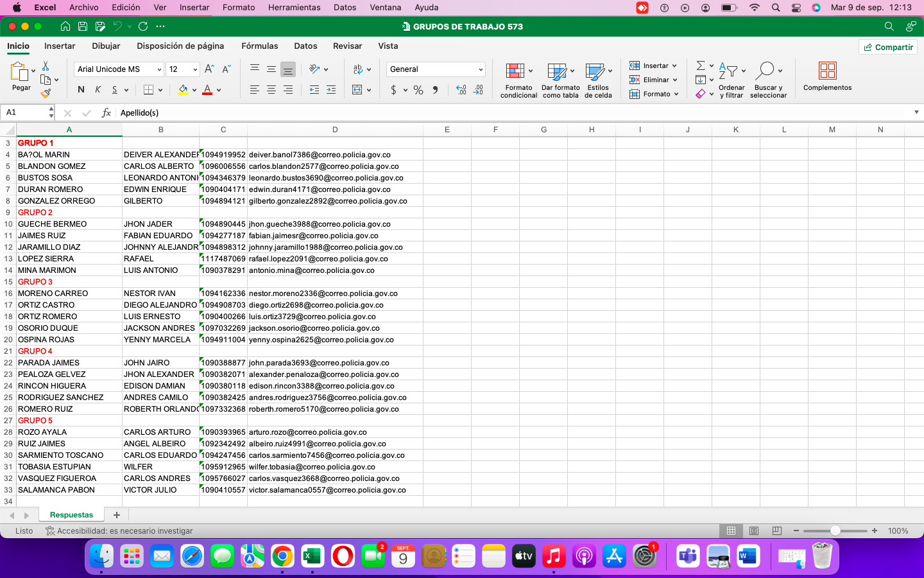
Task: Select the Format Painter brush icon
Action: click(x=46, y=93)
